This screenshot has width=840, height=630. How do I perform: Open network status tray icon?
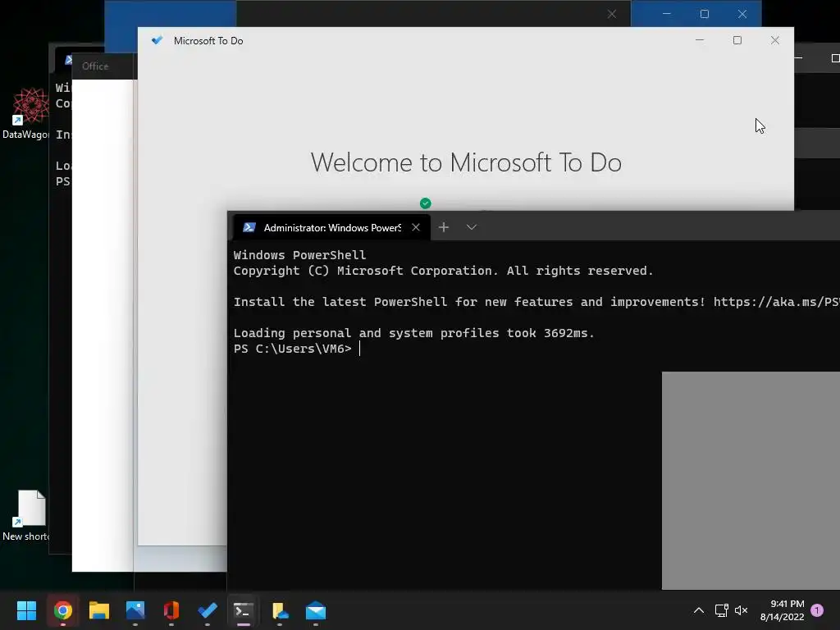[x=721, y=610]
